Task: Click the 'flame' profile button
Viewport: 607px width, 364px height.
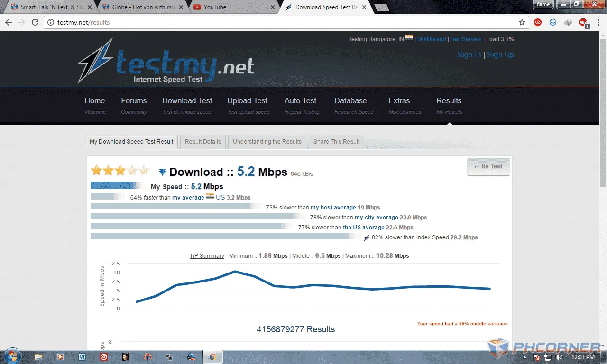Action: click(543, 4)
